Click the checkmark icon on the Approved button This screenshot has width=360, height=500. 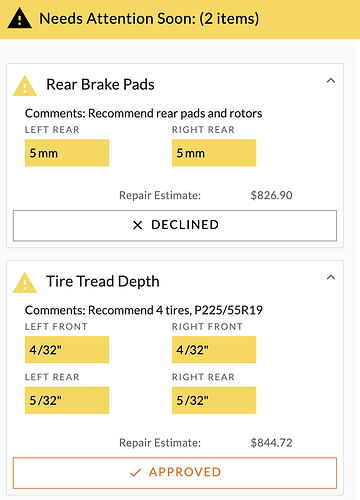pyautogui.click(x=135, y=472)
